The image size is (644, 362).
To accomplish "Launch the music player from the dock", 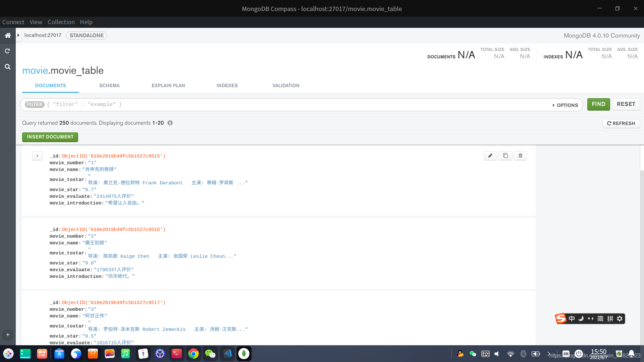I will coord(126,354).
